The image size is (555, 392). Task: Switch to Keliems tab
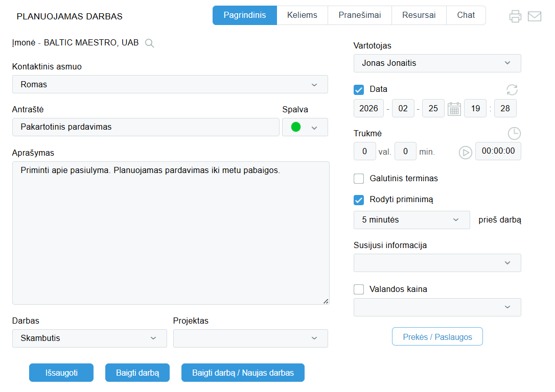click(302, 15)
